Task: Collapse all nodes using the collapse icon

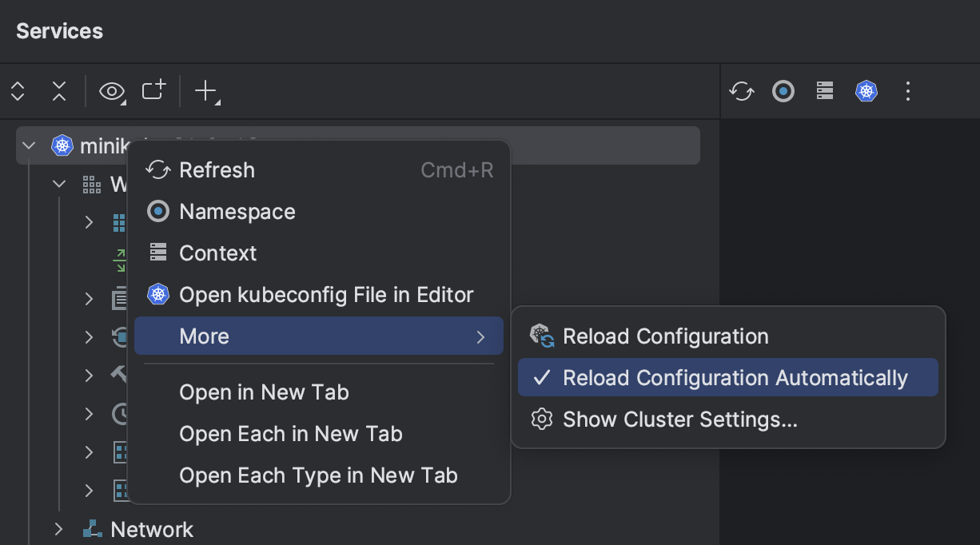Action: (58, 91)
